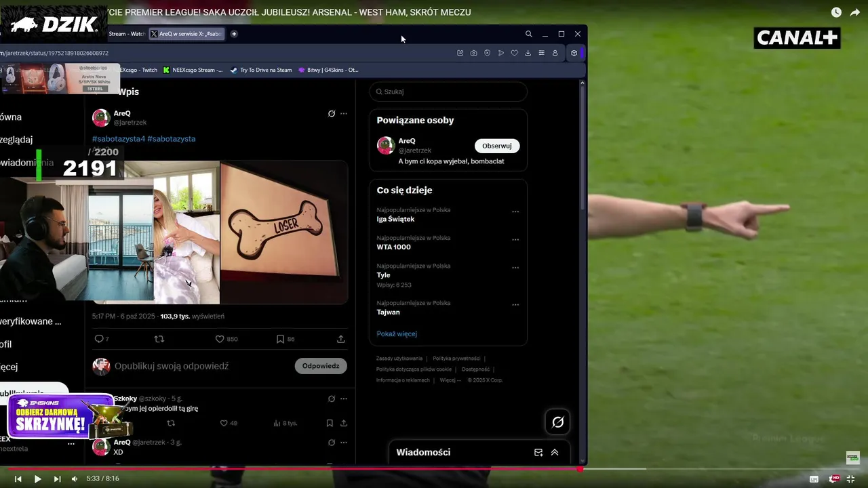868x488 pixels.
Task: Click the X search field Szukaj
Action: [448, 91]
